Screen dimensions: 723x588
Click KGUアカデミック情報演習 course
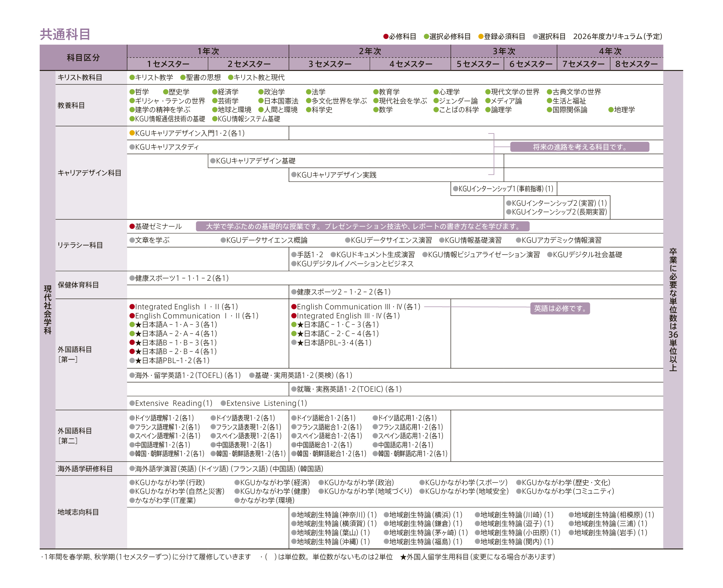[559, 240]
